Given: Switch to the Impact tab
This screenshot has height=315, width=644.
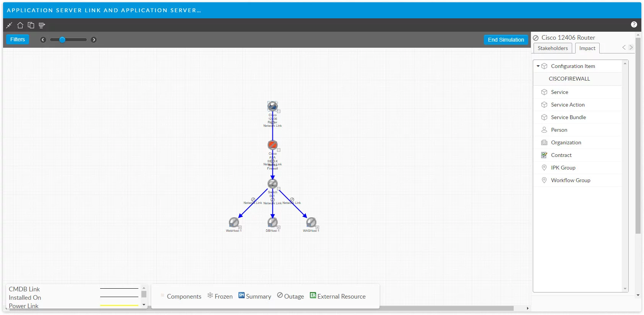Looking at the screenshot, I should click(587, 48).
